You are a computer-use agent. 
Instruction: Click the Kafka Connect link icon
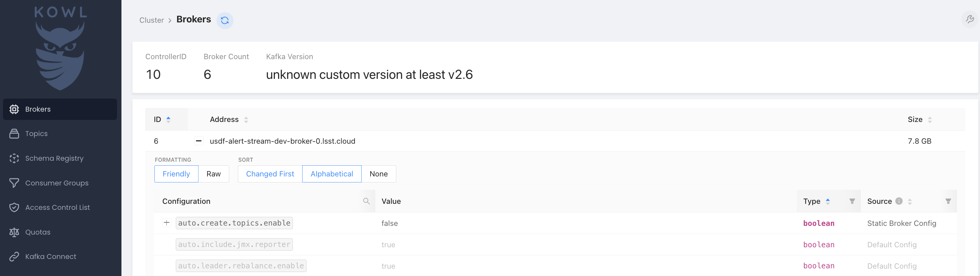click(14, 257)
